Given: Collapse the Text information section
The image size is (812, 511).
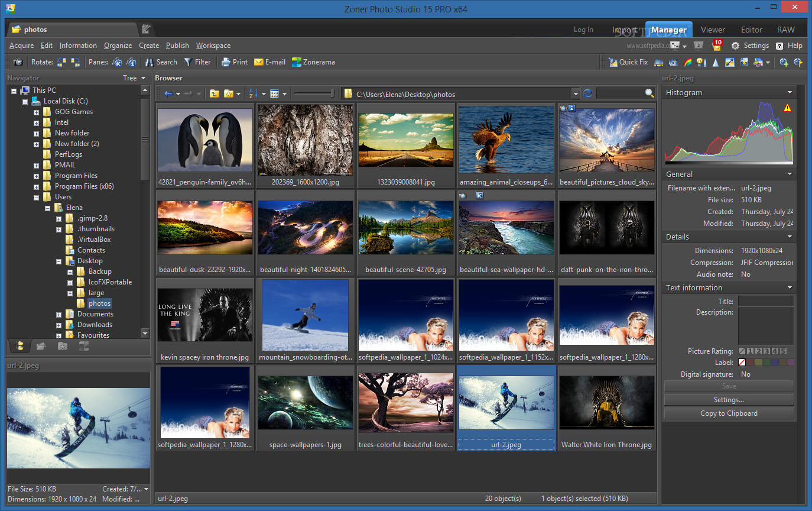Looking at the screenshot, I should point(790,287).
